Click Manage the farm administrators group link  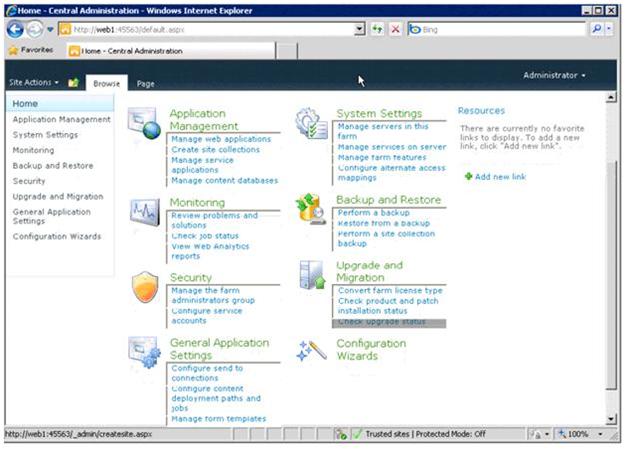coord(213,295)
